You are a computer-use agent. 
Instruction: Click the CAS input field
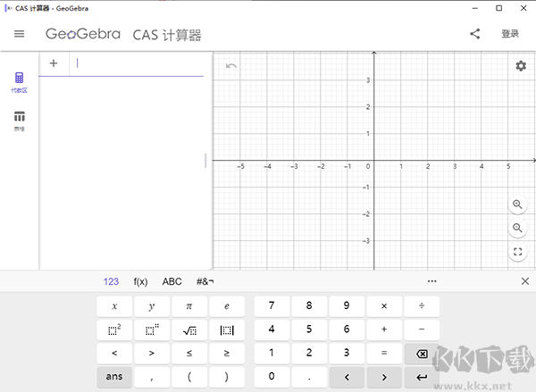134,63
